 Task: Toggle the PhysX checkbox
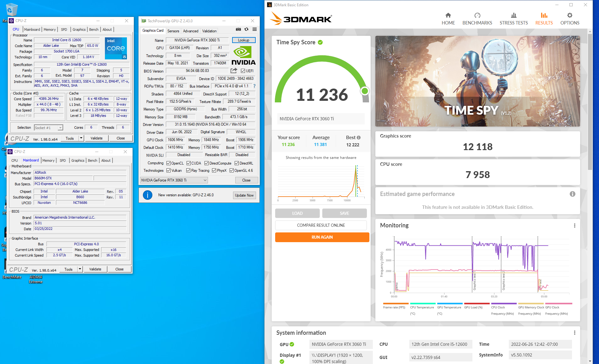[x=214, y=171]
